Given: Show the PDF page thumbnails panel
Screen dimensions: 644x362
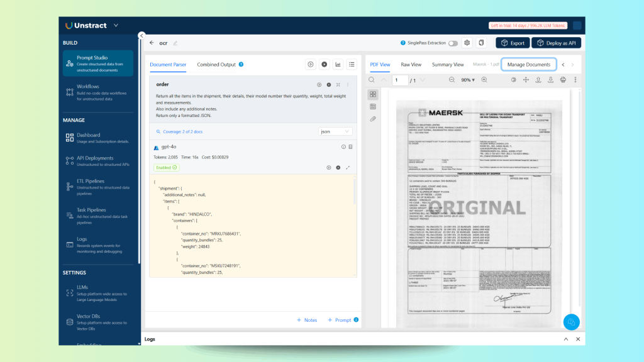Looking at the screenshot, I should (373, 94).
